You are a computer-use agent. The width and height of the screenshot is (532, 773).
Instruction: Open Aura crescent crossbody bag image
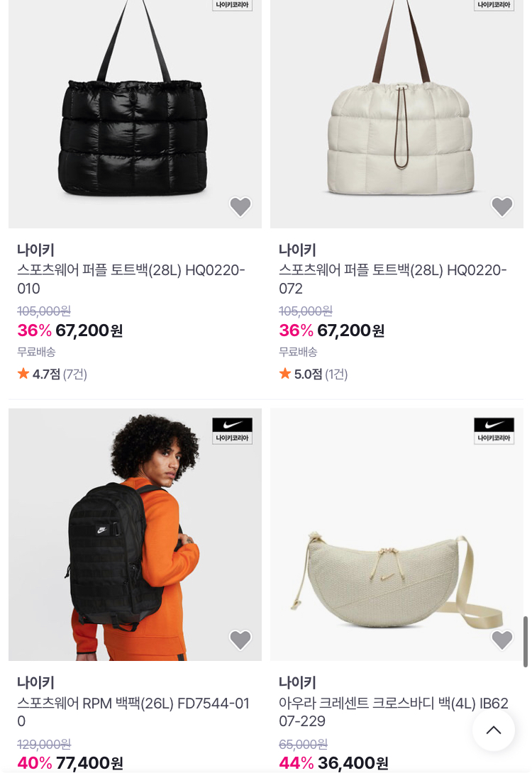point(397,535)
